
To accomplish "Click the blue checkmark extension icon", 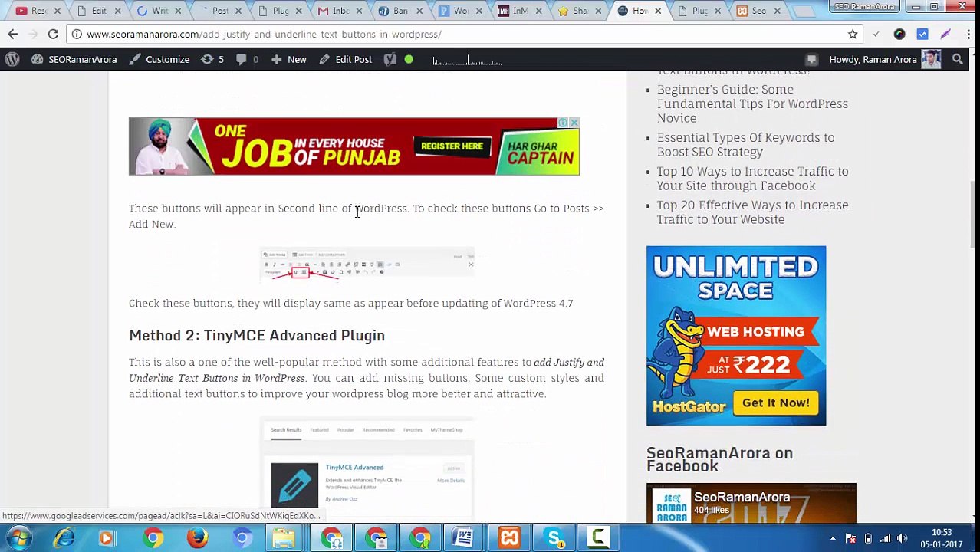I will coord(922,34).
